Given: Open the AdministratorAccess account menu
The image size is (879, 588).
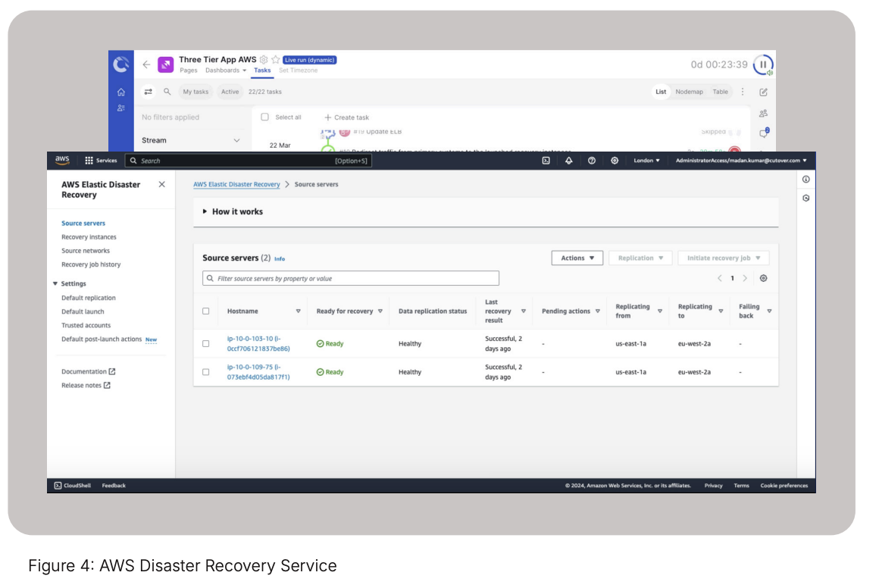Looking at the screenshot, I should (x=741, y=161).
